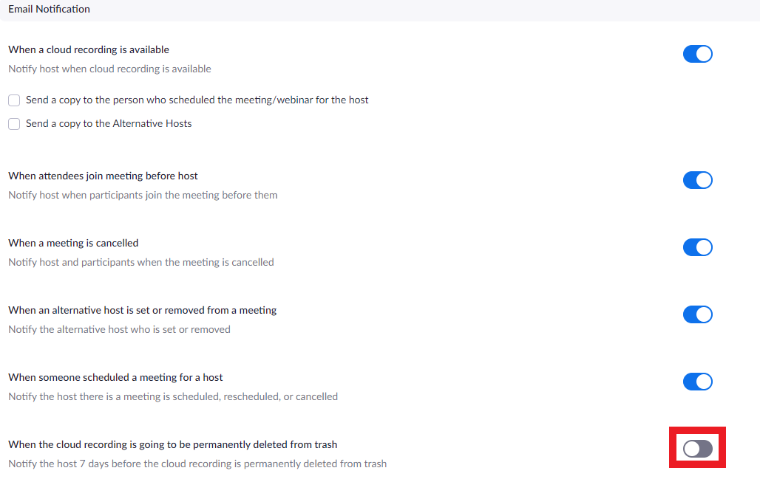Click 'Send a copy to the Alternative Hosts' label
760x496 pixels.
point(109,124)
